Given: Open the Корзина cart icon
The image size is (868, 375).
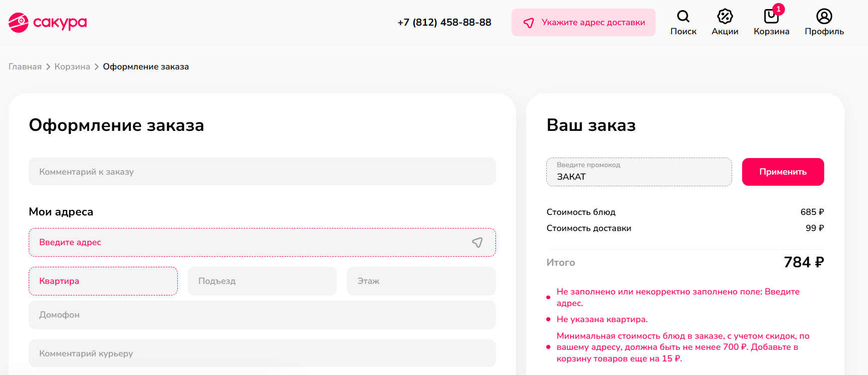Looking at the screenshot, I should coord(771,23).
